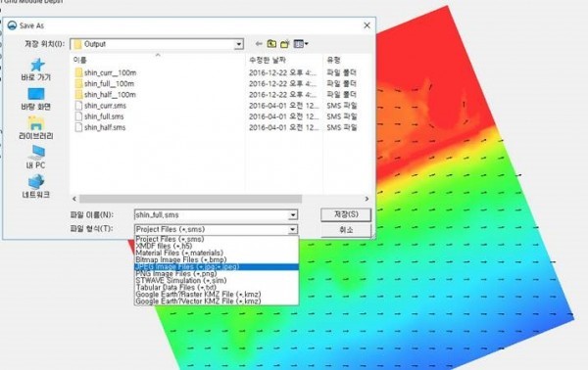Create a new folder with toolbar icon
Viewport: 588px width, 370px height.
(x=285, y=44)
